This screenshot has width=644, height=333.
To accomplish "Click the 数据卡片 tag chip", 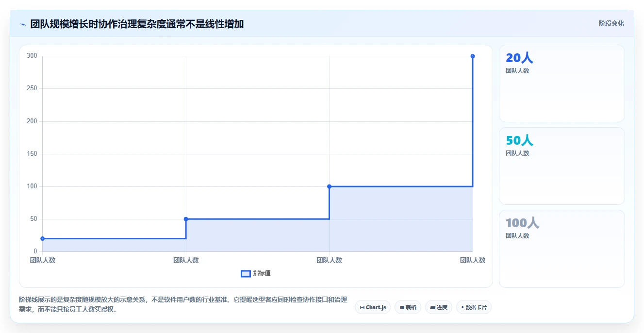I will coord(474,307).
